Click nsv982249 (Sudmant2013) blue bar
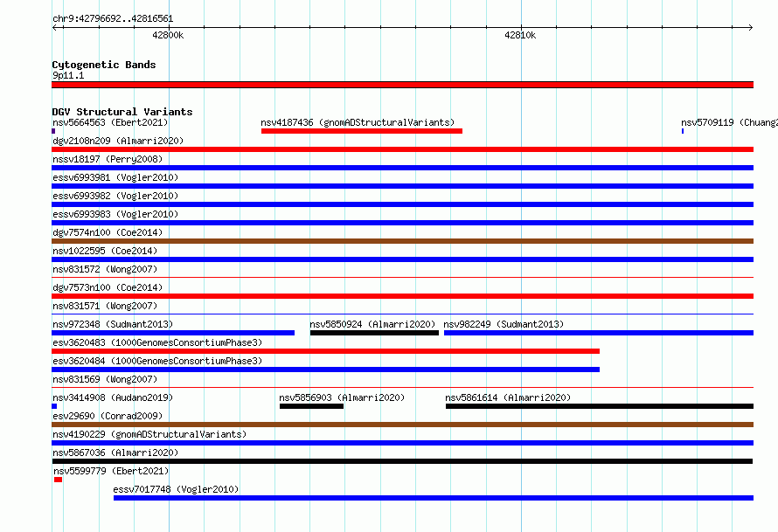The width and height of the screenshot is (778, 532). pyautogui.click(x=599, y=333)
